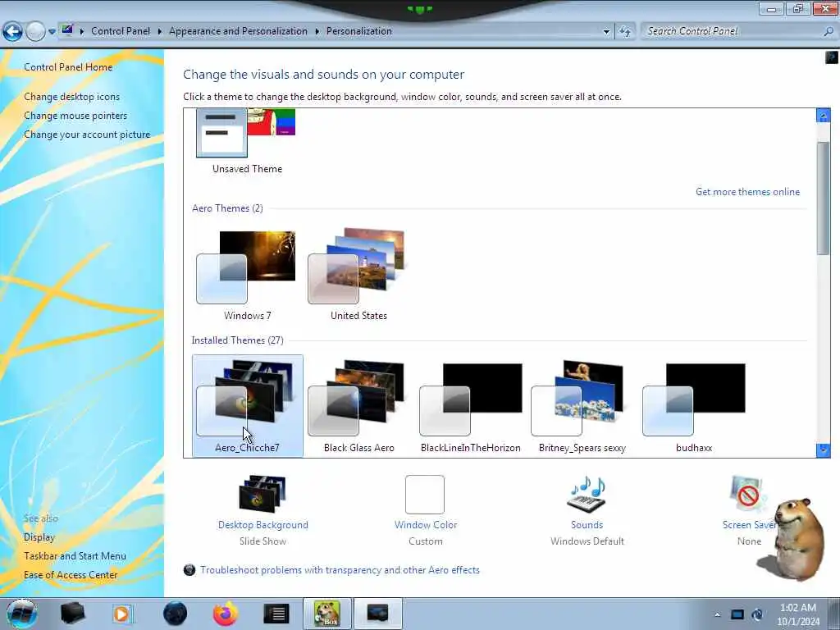Launch Firefox from the taskbar
Viewport: 840px width, 630px height.
[226, 614]
